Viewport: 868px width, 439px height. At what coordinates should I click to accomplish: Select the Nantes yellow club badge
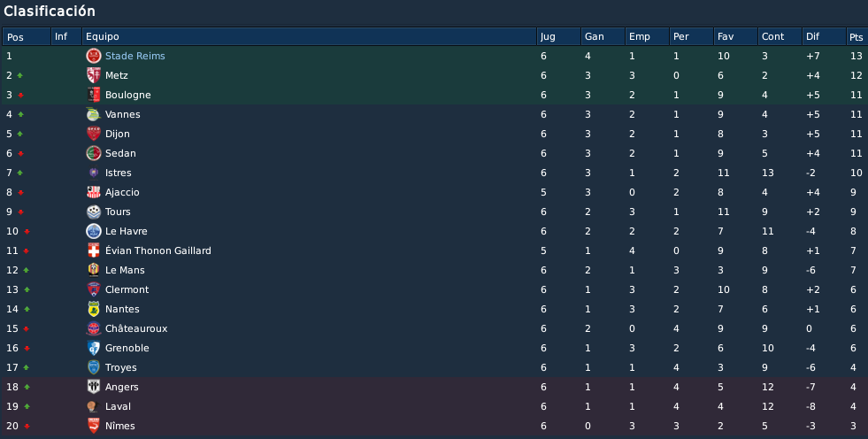[x=94, y=309]
